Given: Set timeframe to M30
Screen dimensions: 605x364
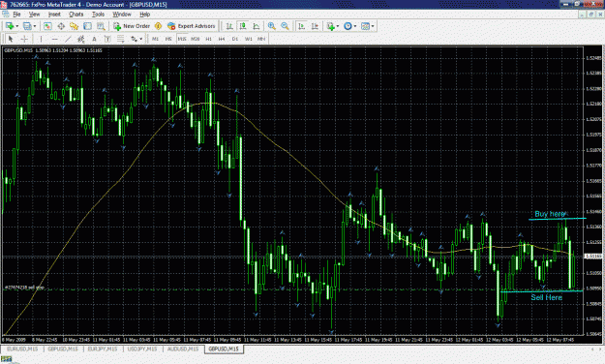Looking at the screenshot, I should point(196,39).
